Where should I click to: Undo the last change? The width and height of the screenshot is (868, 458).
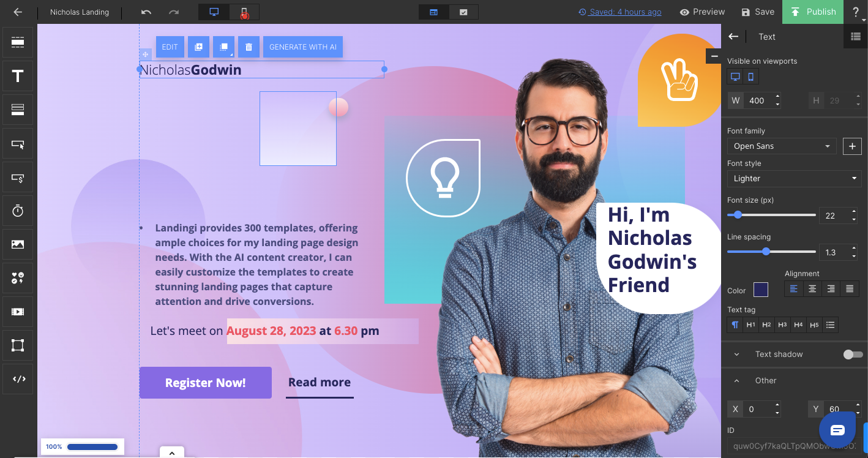pos(146,12)
